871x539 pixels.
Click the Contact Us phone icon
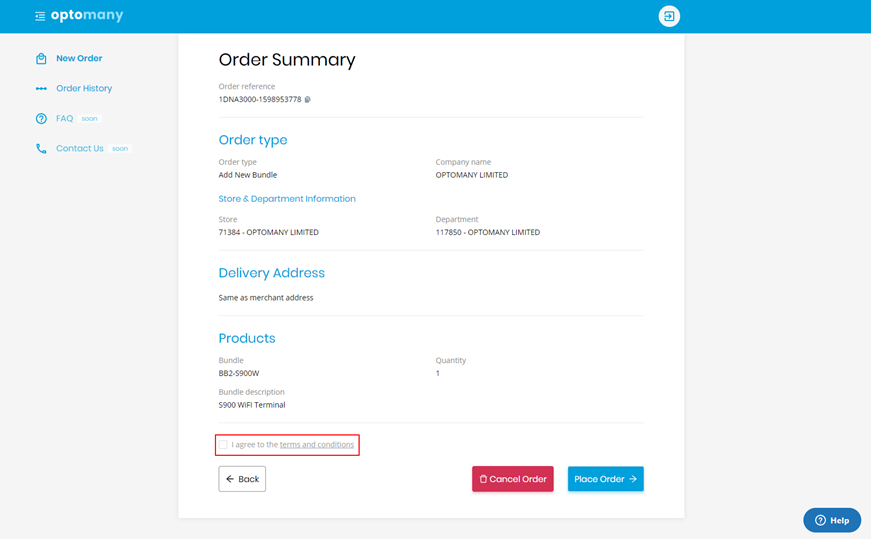coord(41,148)
